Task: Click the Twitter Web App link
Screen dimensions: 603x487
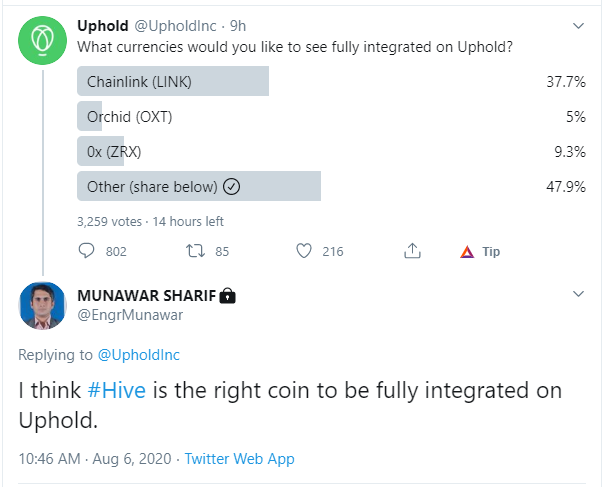Action: click(240, 459)
